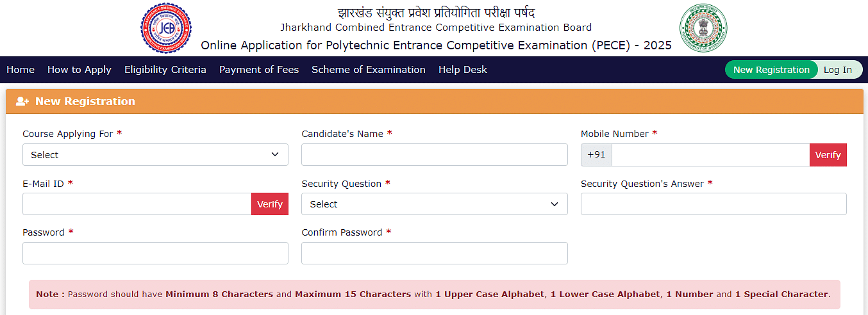The height and width of the screenshot is (315, 868).
Task: Select the Password input box
Action: (155, 254)
